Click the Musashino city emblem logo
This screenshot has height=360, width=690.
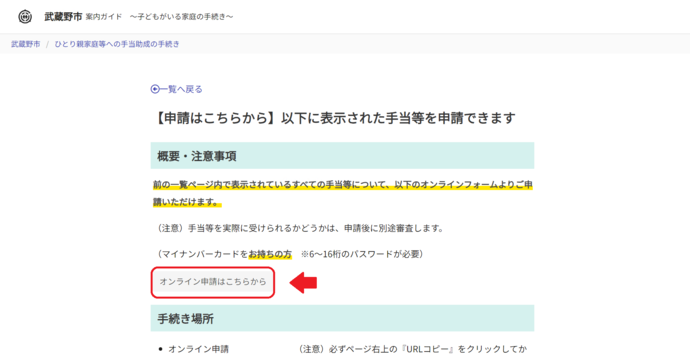(25, 17)
